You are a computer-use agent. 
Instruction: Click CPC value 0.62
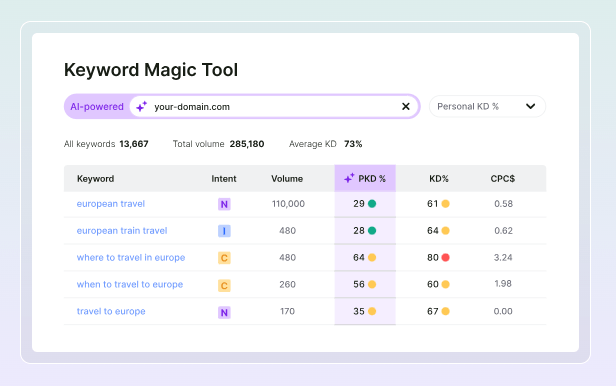tap(504, 231)
